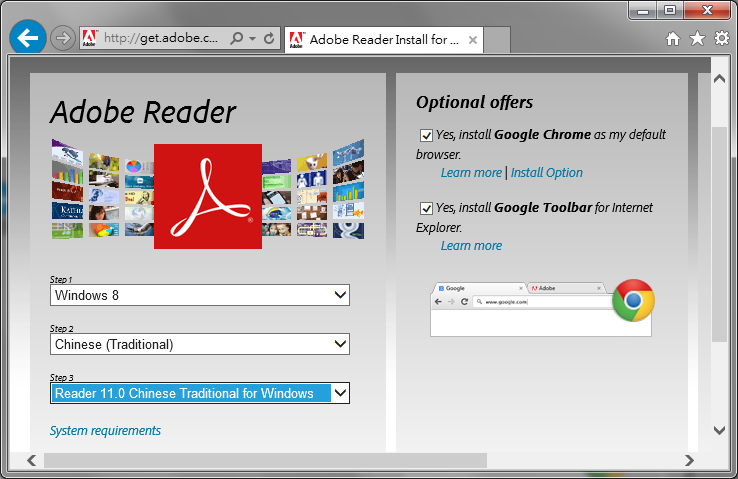Click the vertical scrollbar down arrow

pos(719,430)
